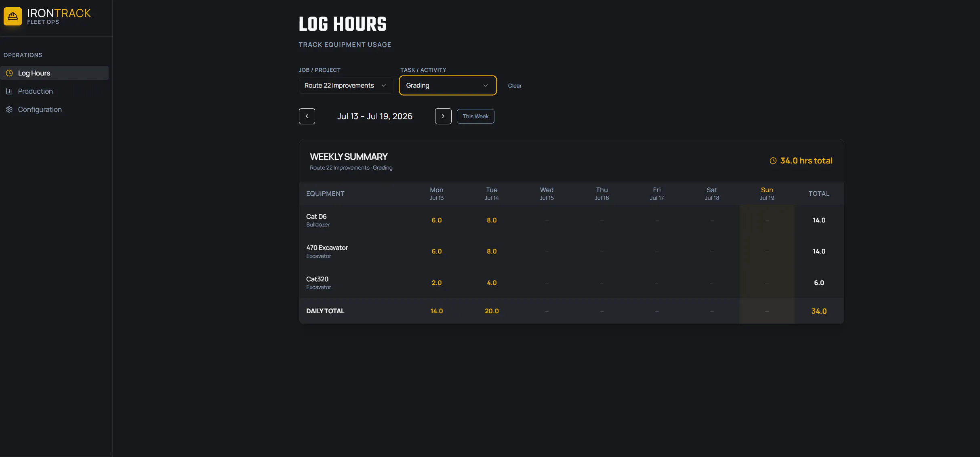Click the Sun Jul 19 column header
980x457 pixels.
[x=767, y=193]
